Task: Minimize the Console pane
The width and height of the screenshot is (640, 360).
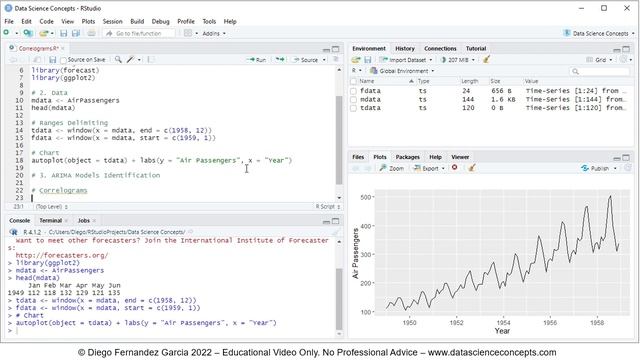Action: point(326,221)
